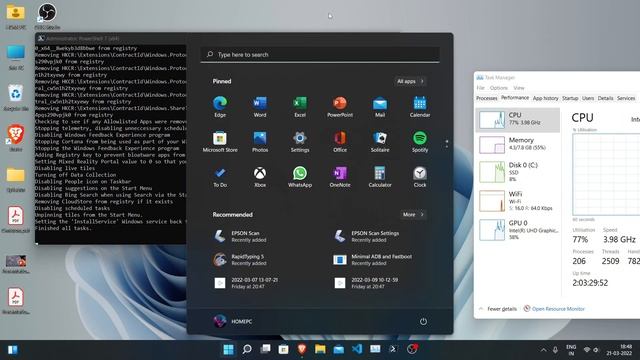
Task: Open the ENG IN language switcher
Action: pos(571,350)
